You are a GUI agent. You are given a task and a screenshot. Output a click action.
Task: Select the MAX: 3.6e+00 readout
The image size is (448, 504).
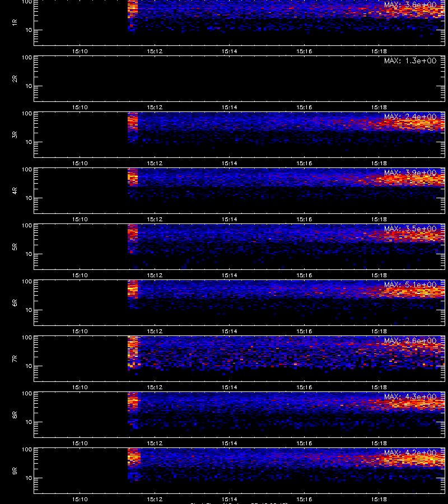(x=410, y=5)
